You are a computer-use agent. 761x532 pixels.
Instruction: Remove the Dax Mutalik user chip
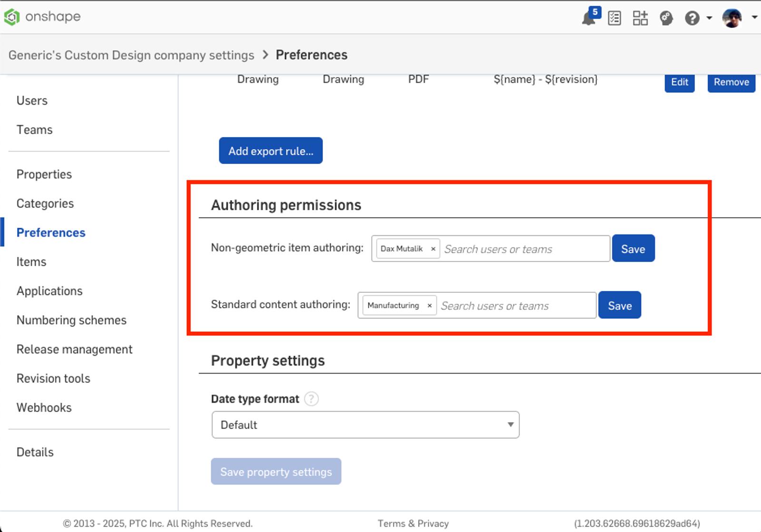tap(433, 248)
